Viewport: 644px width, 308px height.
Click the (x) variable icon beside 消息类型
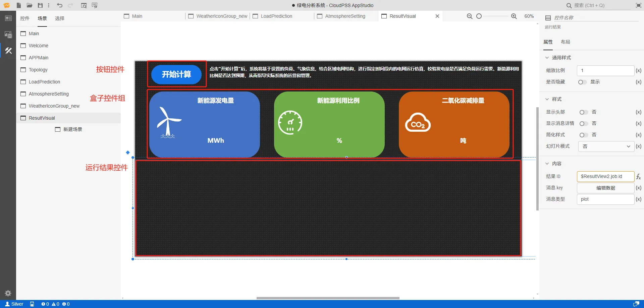(639, 199)
